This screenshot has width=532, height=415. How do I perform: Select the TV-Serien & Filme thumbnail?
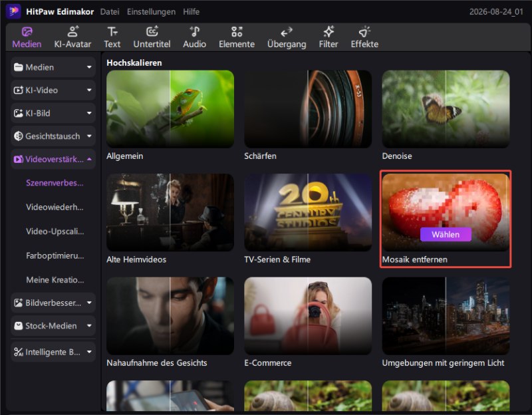(308, 212)
